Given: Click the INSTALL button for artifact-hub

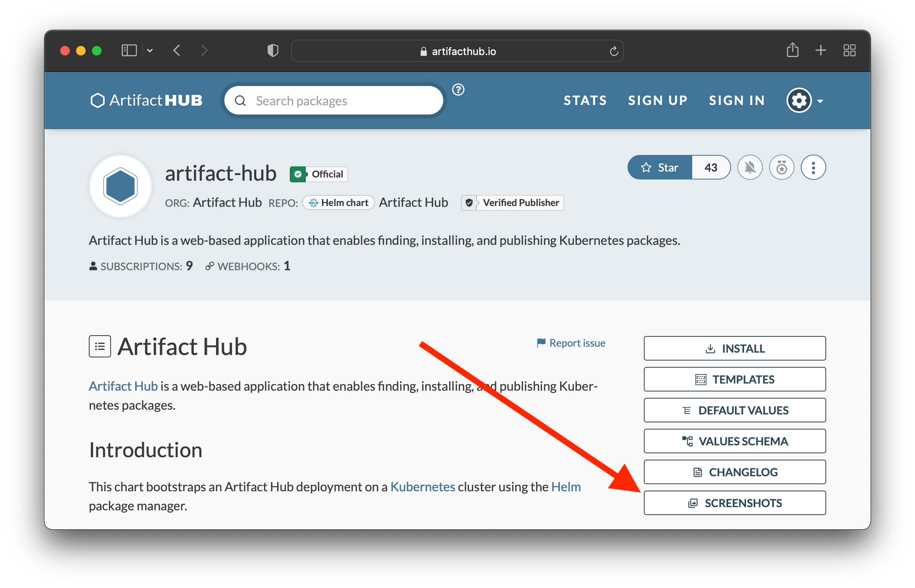Looking at the screenshot, I should [734, 347].
